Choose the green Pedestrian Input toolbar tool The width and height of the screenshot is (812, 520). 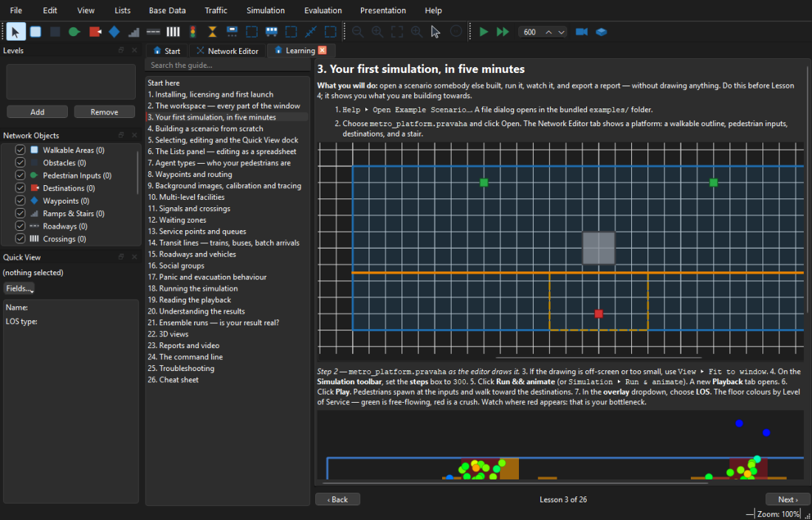pyautogui.click(x=75, y=32)
